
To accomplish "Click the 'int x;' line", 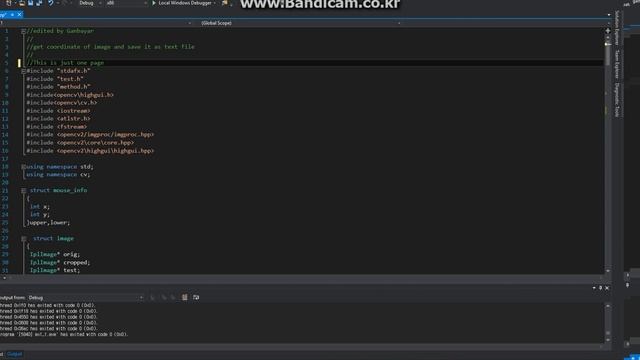I will (40, 207).
